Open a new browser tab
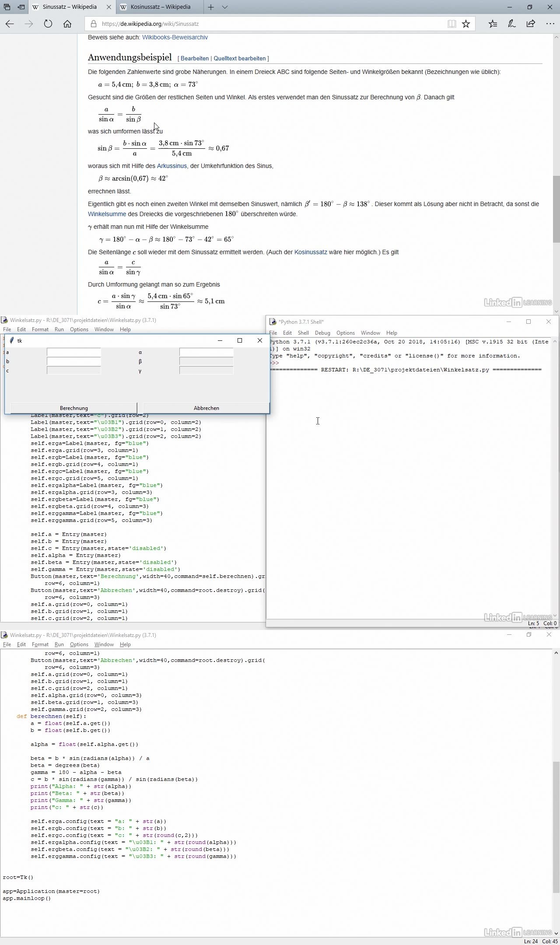This screenshot has height=945, width=560. [x=211, y=7]
